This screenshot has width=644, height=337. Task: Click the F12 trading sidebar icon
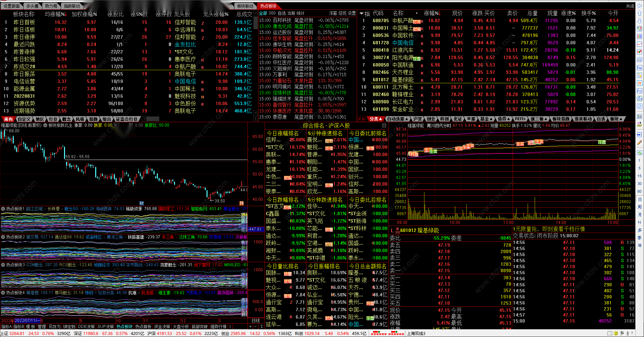coord(639,91)
